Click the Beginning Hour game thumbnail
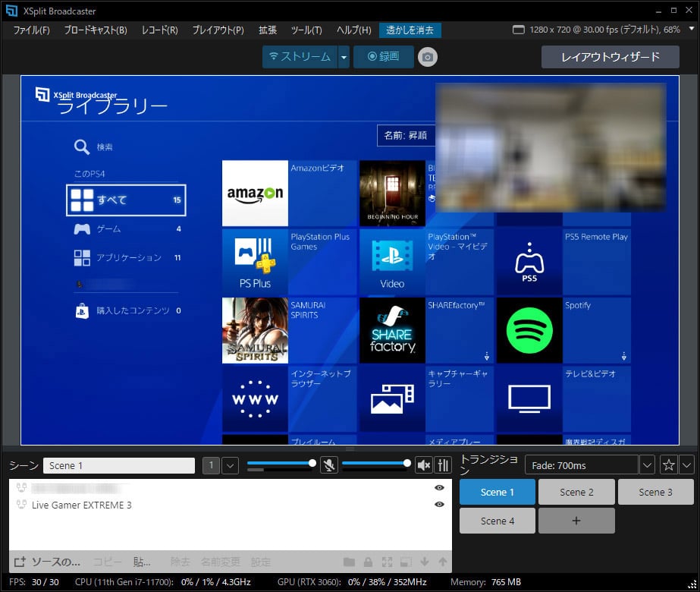Image resolution: width=700 pixels, height=592 pixels. (x=392, y=193)
